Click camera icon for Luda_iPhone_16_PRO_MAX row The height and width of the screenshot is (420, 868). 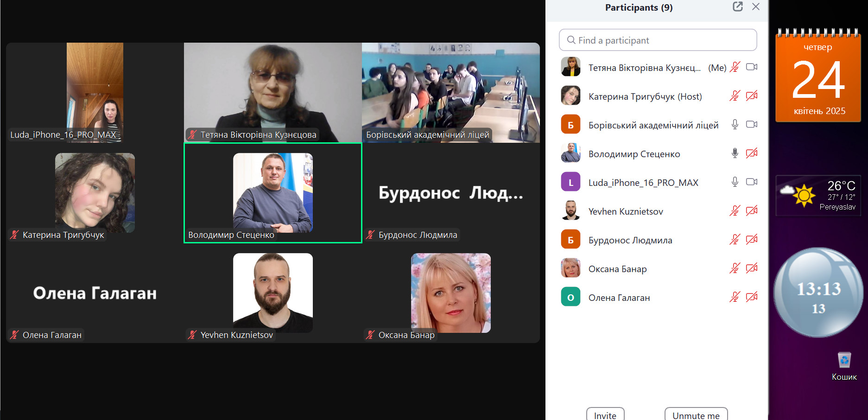pos(752,182)
